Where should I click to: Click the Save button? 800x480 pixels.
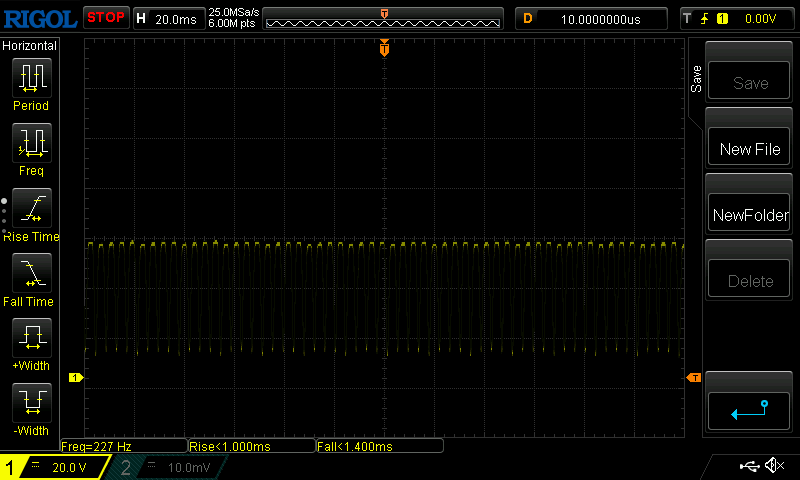point(749,80)
